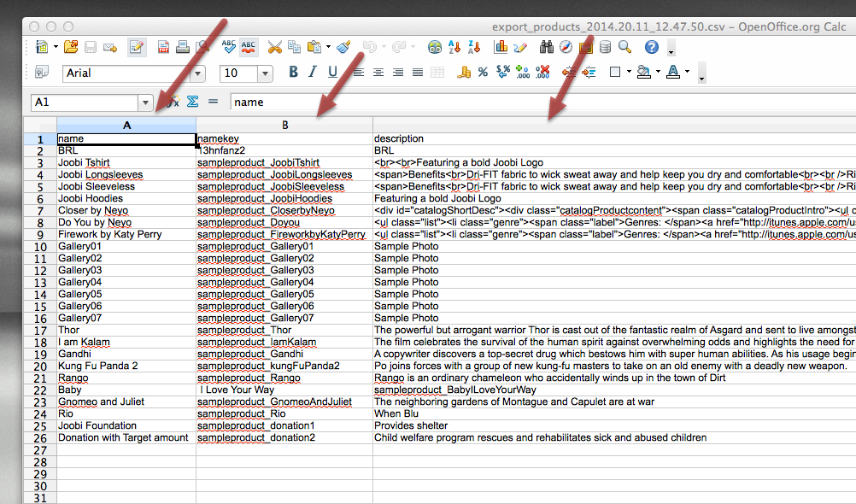Sort descending Z to A
Image resolution: width=856 pixels, height=504 pixels.
[x=474, y=48]
